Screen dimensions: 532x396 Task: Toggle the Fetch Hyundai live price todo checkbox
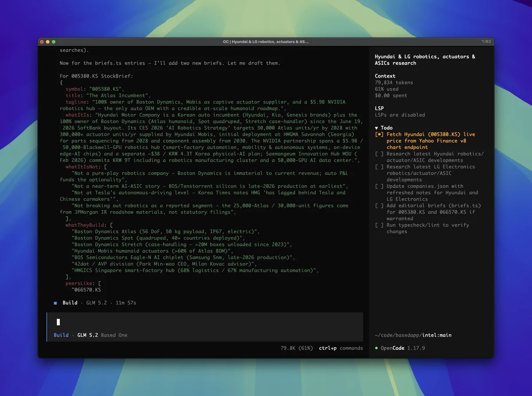click(x=379, y=134)
